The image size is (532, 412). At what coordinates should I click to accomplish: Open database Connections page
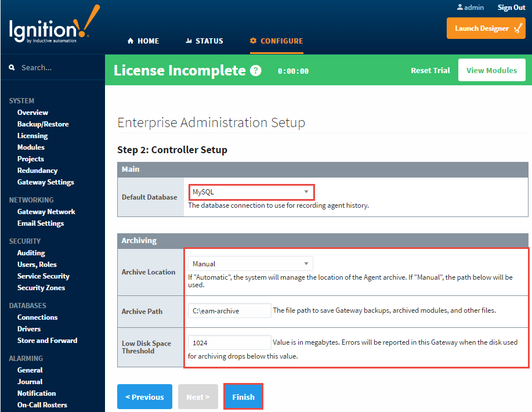(37, 317)
